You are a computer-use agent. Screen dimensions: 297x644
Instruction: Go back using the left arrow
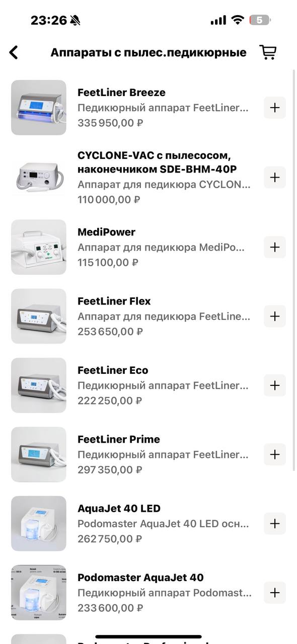[x=14, y=52]
